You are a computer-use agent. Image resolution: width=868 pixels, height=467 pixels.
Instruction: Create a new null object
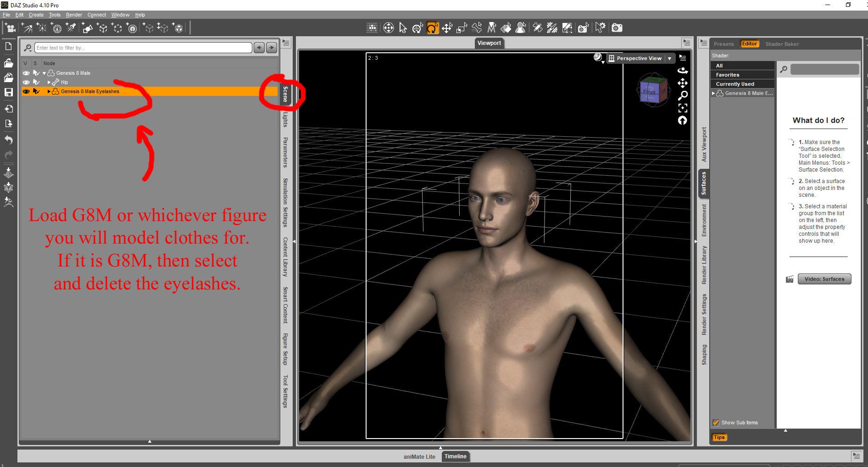pos(102,28)
